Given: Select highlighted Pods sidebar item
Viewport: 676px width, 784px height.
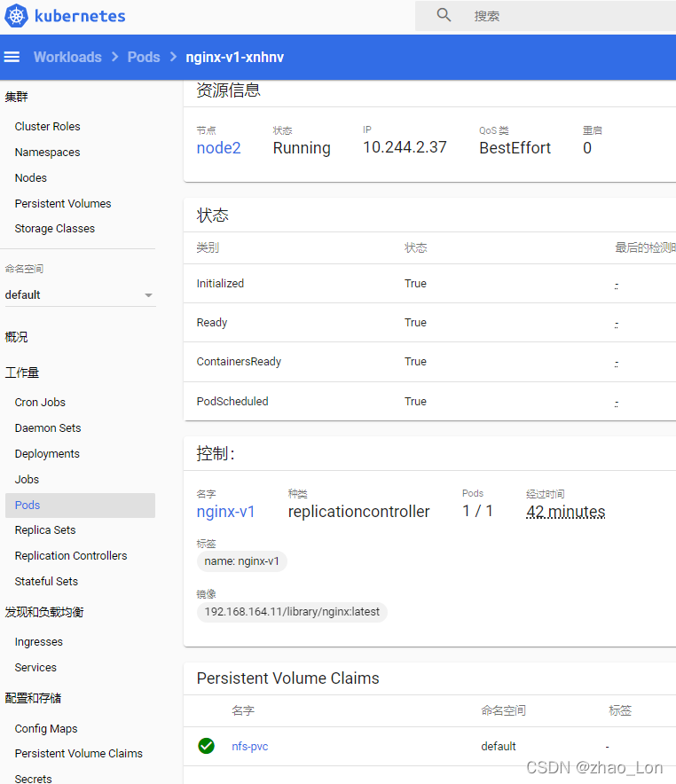Looking at the screenshot, I should coord(80,505).
